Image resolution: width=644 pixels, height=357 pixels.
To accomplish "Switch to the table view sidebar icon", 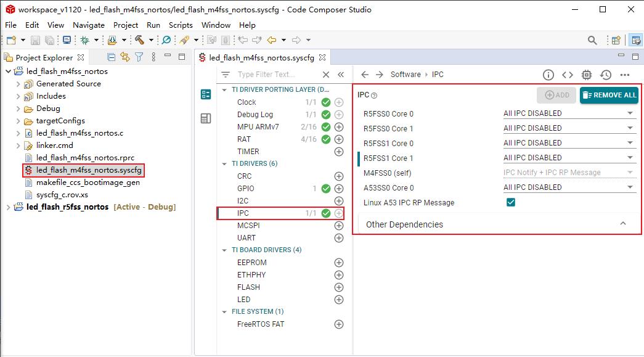I will point(206,118).
